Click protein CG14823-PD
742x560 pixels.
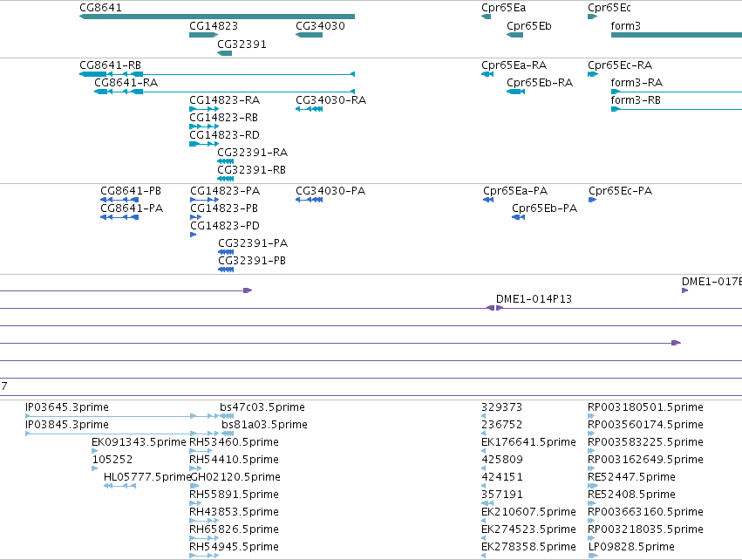tap(193, 235)
